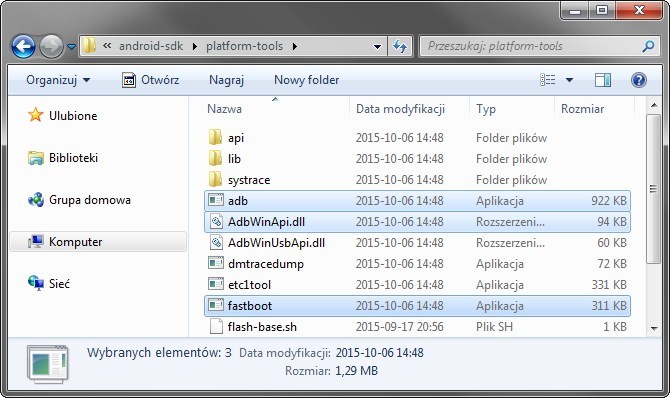Click the Sieć network icon
Screen dimensions: 670x398
[x=35, y=283]
